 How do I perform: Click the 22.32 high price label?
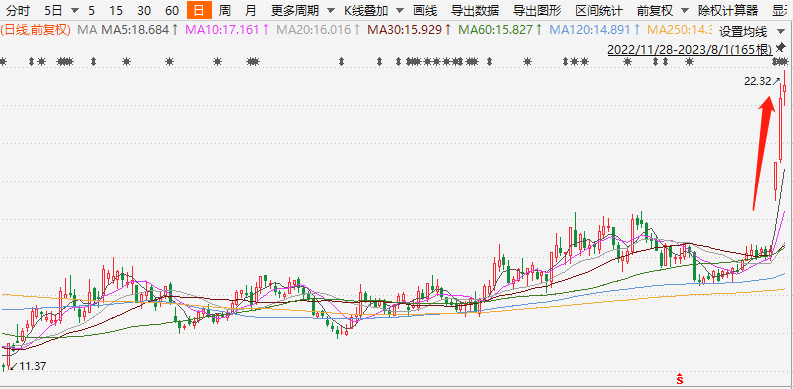click(758, 81)
